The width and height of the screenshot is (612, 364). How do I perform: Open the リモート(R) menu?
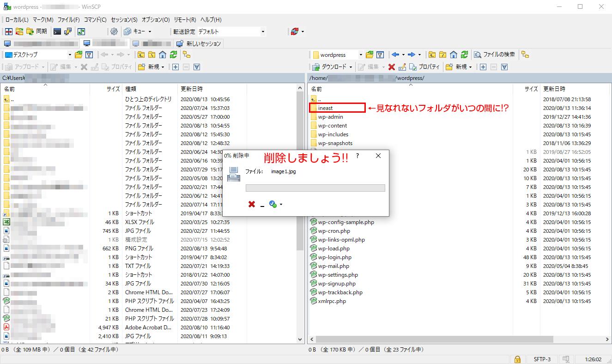pos(185,20)
